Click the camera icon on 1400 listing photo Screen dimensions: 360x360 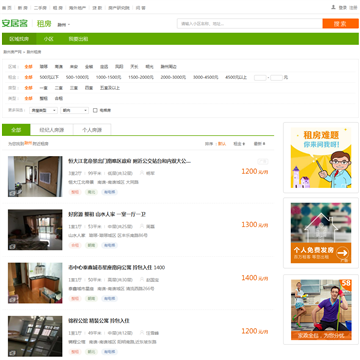12,300
